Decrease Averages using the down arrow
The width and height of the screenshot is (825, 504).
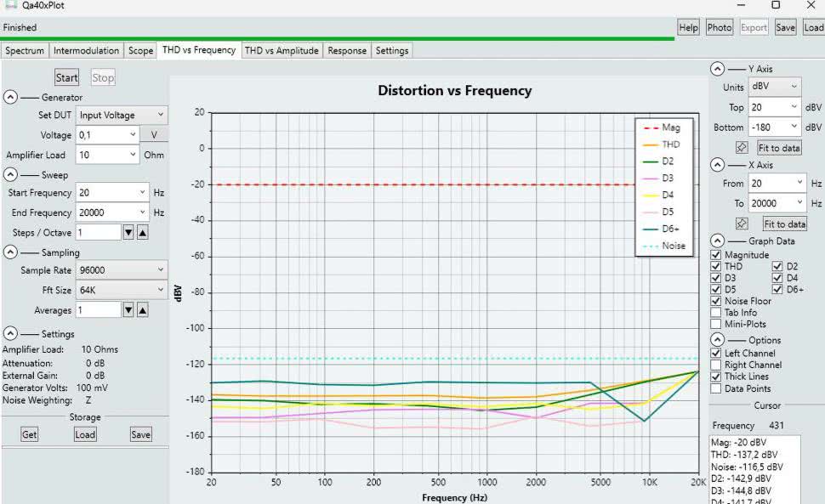click(128, 311)
